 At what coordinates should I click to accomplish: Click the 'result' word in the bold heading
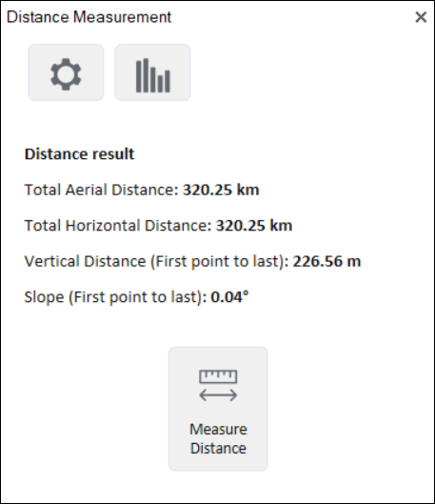[113, 154]
